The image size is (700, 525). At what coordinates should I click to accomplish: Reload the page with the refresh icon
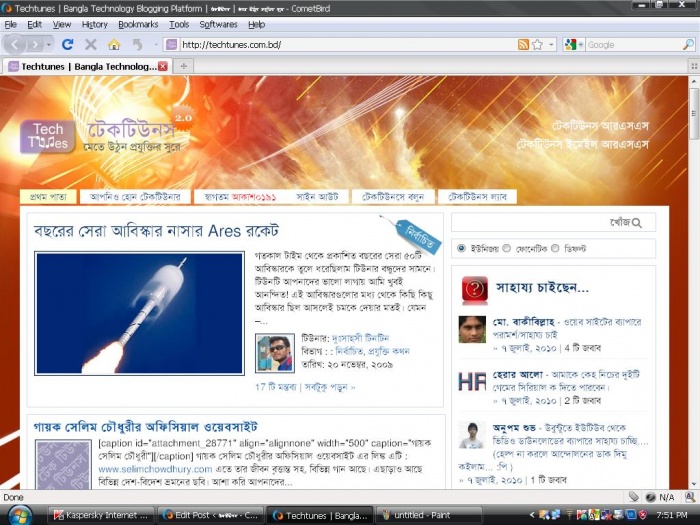coord(67,44)
